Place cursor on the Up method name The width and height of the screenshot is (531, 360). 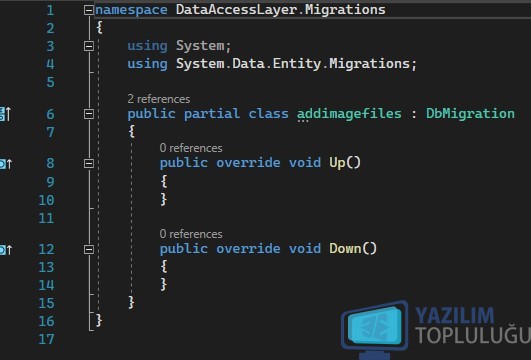[x=337, y=163]
